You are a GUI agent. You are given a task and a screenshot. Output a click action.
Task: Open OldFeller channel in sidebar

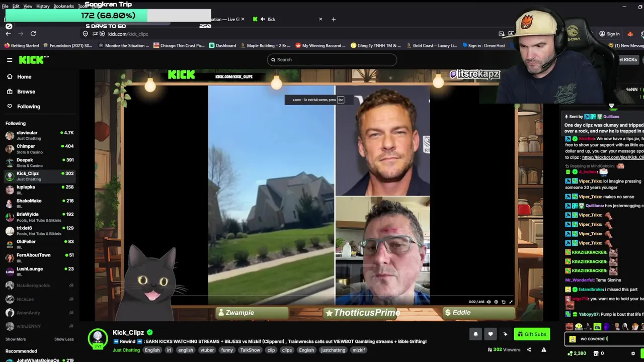pyautogui.click(x=39, y=244)
